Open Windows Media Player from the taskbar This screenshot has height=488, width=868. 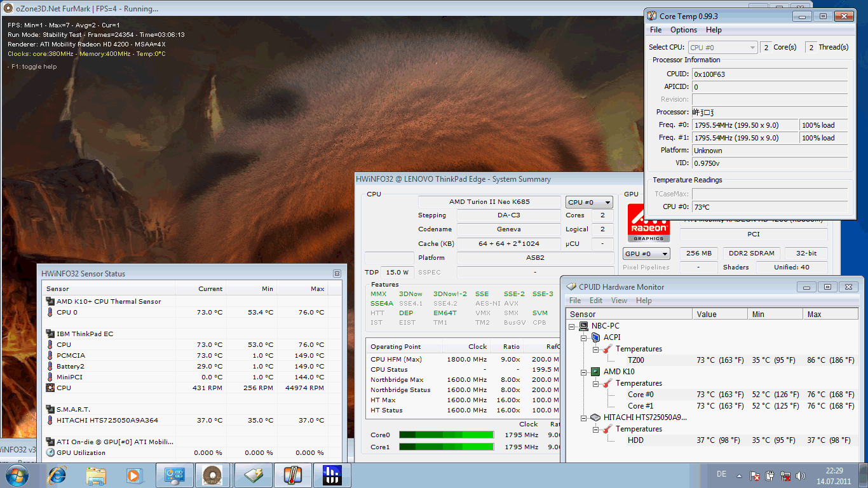tap(134, 475)
